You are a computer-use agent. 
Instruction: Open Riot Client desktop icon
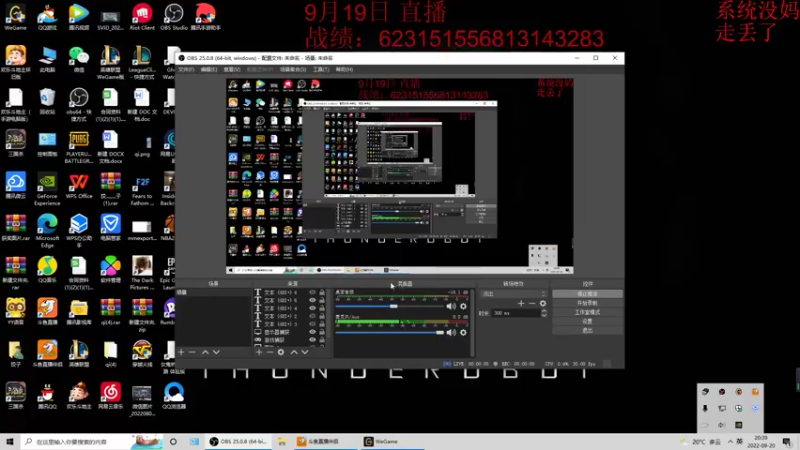pos(142,17)
